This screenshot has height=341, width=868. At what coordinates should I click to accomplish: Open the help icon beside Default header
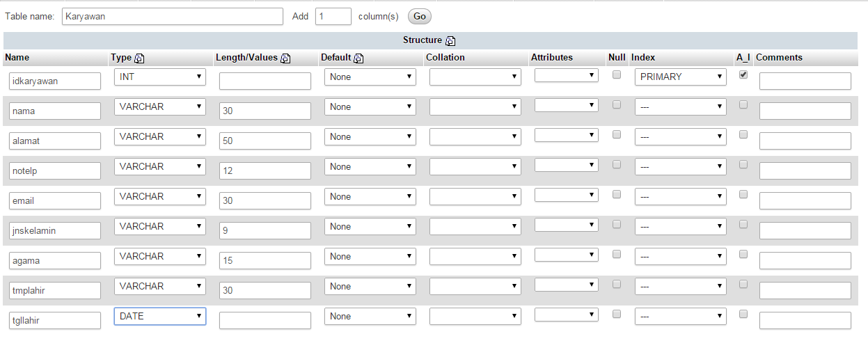(358, 58)
